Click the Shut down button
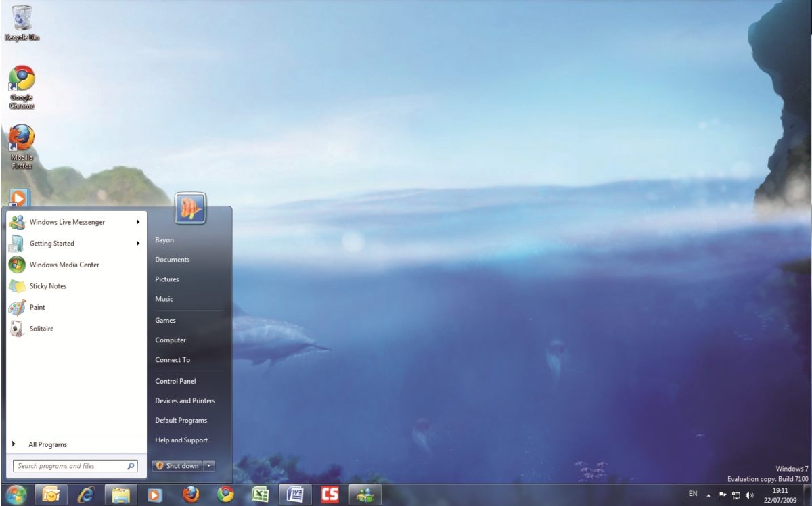The height and width of the screenshot is (506, 812). (177, 465)
